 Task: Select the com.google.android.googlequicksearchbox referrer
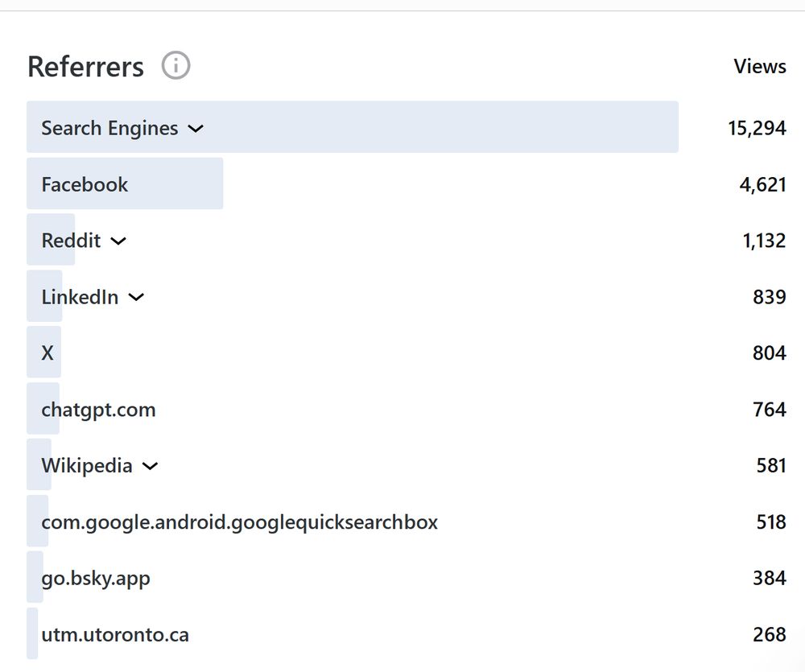point(239,522)
